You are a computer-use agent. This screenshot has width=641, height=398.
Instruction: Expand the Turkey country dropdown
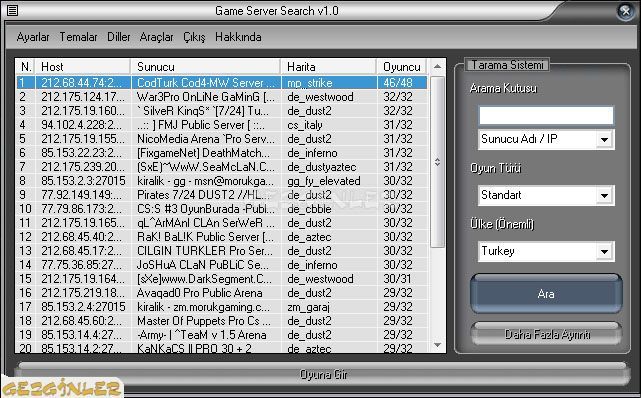(x=605, y=252)
